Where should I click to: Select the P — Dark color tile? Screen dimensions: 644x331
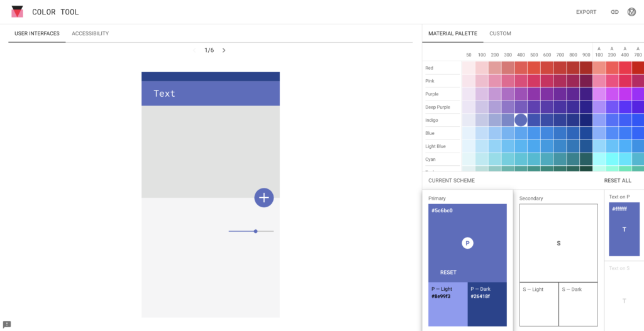pyautogui.click(x=487, y=304)
